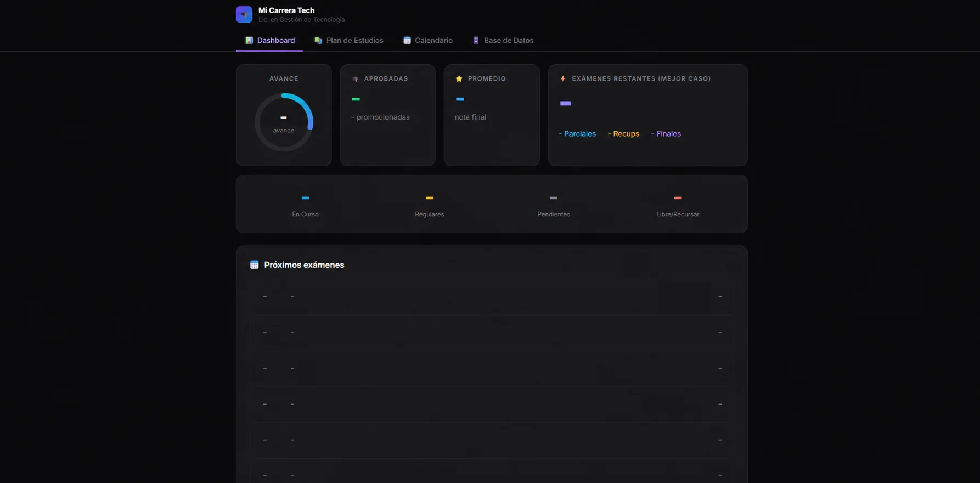Image resolution: width=980 pixels, height=483 pixels.
Task: Click the circular avance progress ring
Action: (284, 122)
